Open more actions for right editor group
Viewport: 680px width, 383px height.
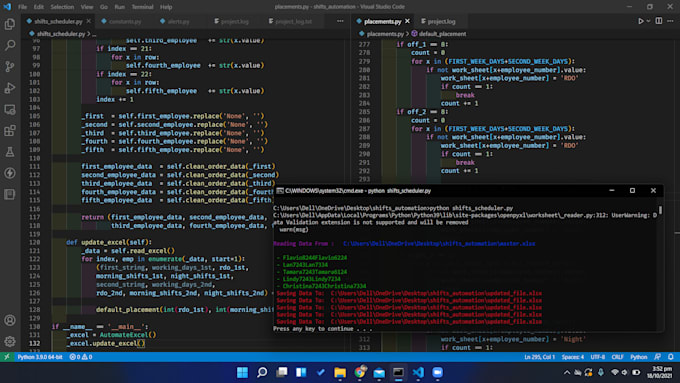click(x=670, y=21)
